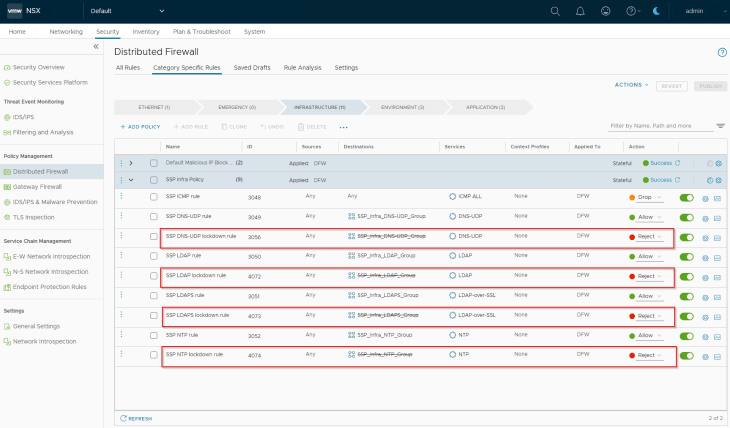Select the SSP Infra Policy checkbox
The height and width of the screenshot is (428, 730).
tap(153, 180)
